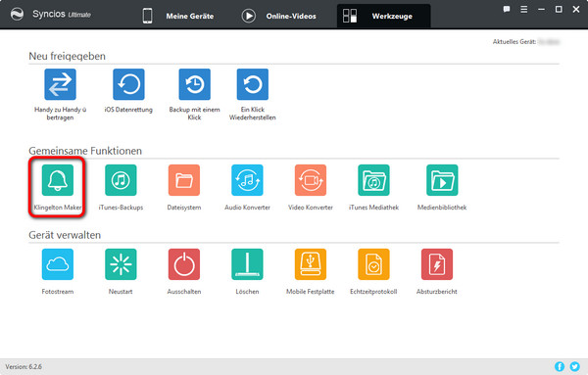
Task: Open the Mobile Festplatte tool
Action: click(311, 264)
